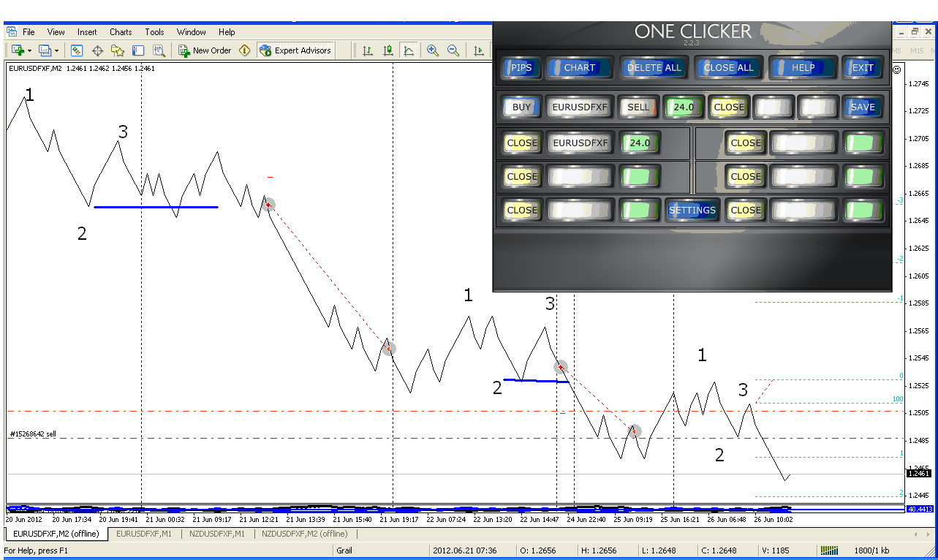Click the New Order toolbar button
The height and width of the screenshot is (560, 938).
pos(205,50)
